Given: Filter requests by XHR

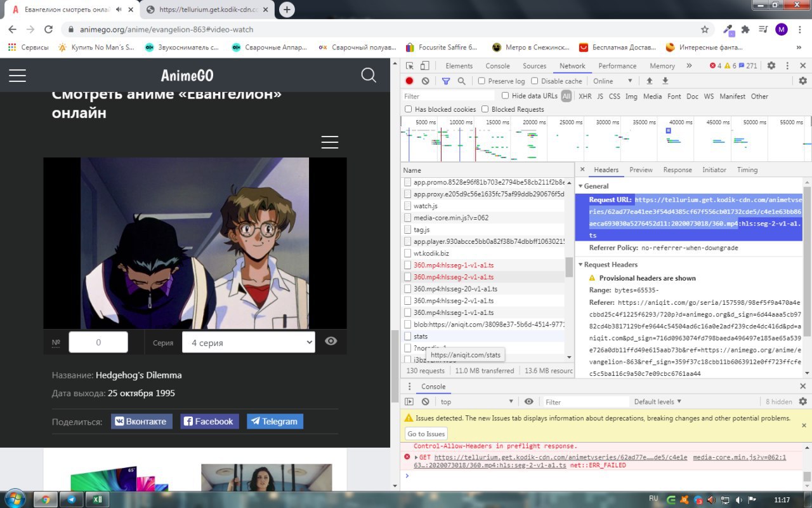Looking at the screenshot, I should point(584,97).
